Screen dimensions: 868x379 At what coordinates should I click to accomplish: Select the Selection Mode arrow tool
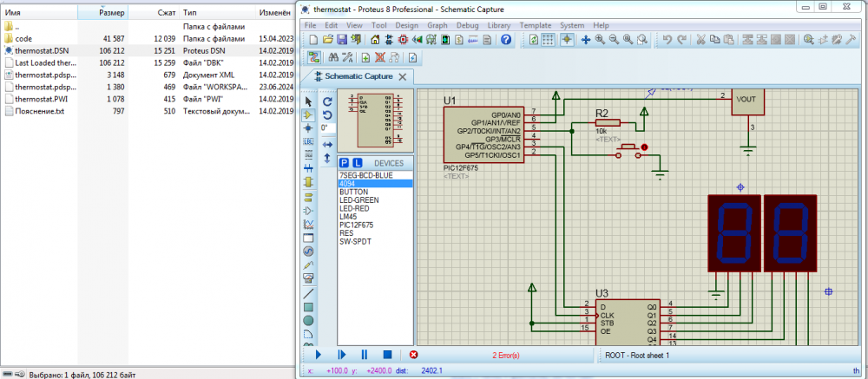pos(308,101)
